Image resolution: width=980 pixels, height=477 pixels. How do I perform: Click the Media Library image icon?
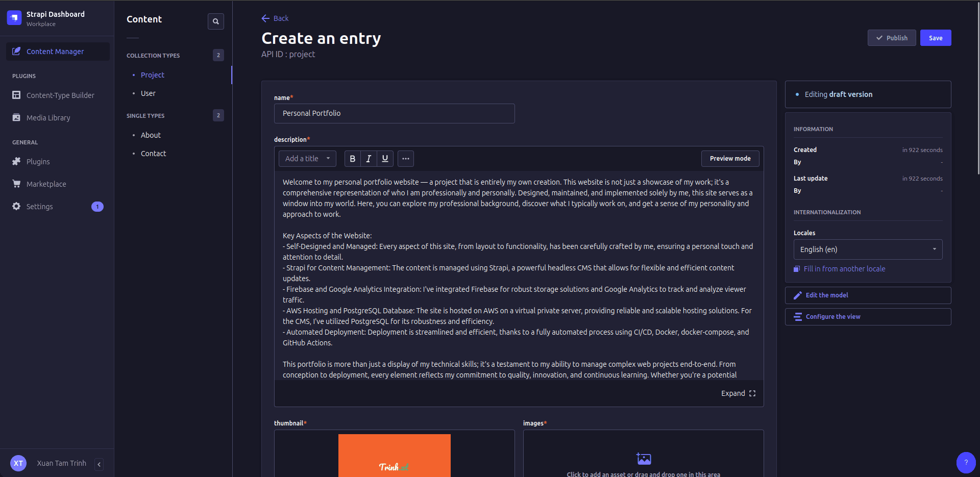16,117
